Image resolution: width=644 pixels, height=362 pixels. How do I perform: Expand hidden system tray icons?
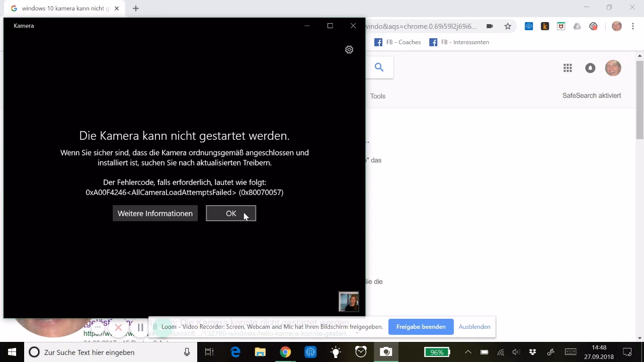coord(468,352)
